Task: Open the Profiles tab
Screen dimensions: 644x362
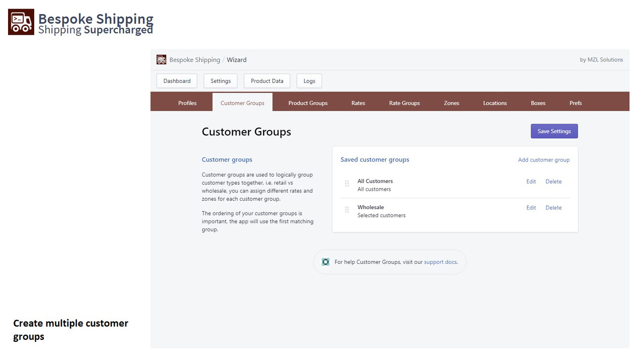Action: point(187,103)
